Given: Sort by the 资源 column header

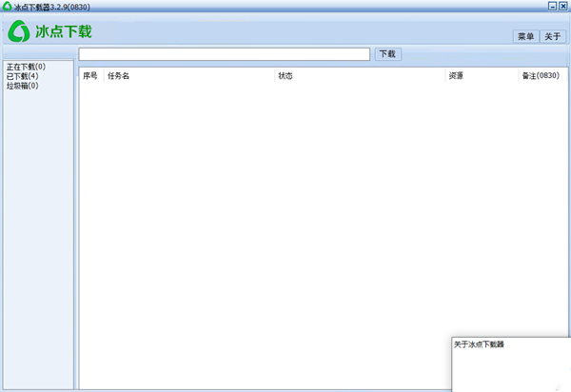Looking at the screenshot, I should click(x=482, y=76).
